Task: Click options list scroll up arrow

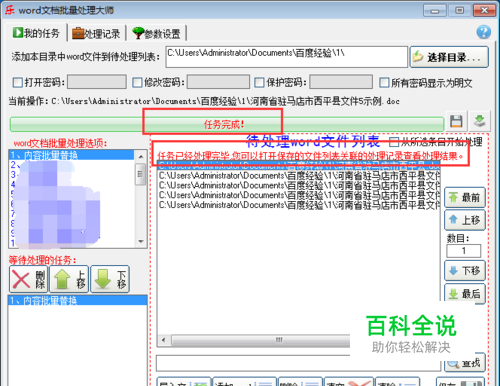Action: (x=141, y=156)
